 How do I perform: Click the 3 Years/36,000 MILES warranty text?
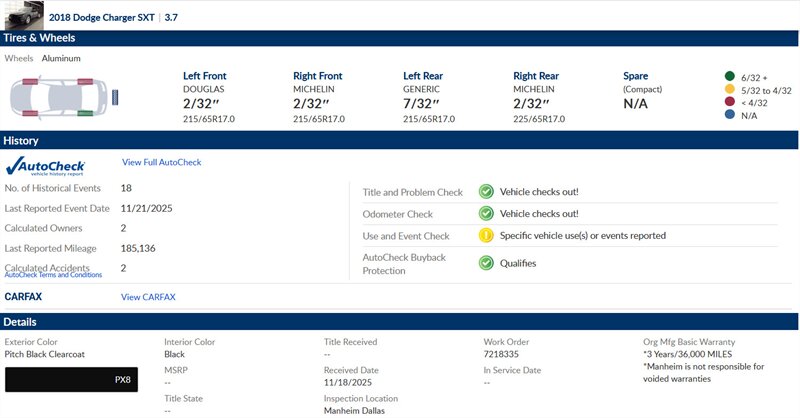[688, 354]
